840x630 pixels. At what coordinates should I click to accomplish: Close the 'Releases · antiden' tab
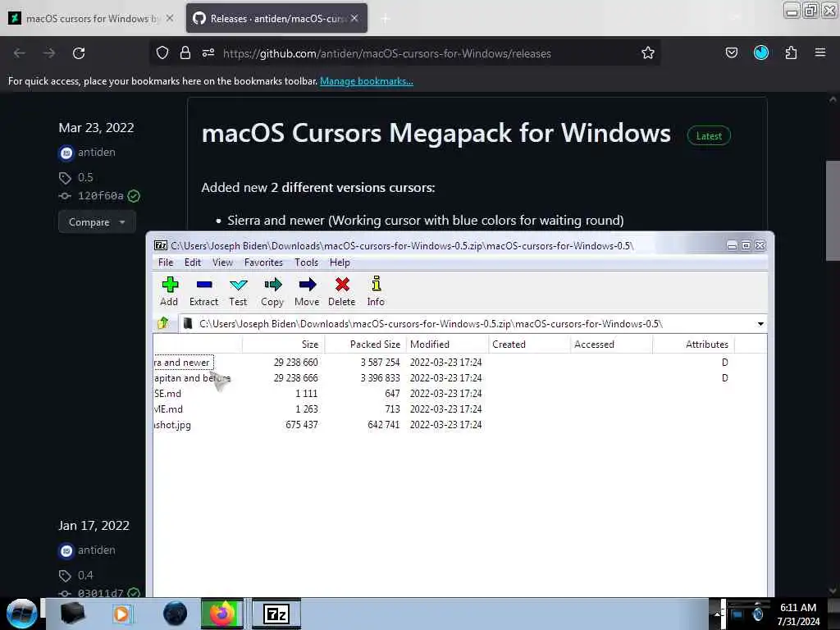(x=354, y=18)
